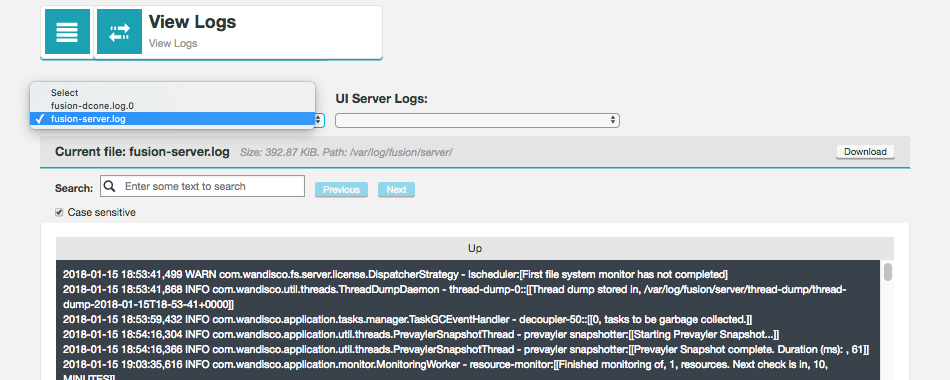
Task: Click the Up bar above the log
Action: pyautogui.click(x=475, y=248)
